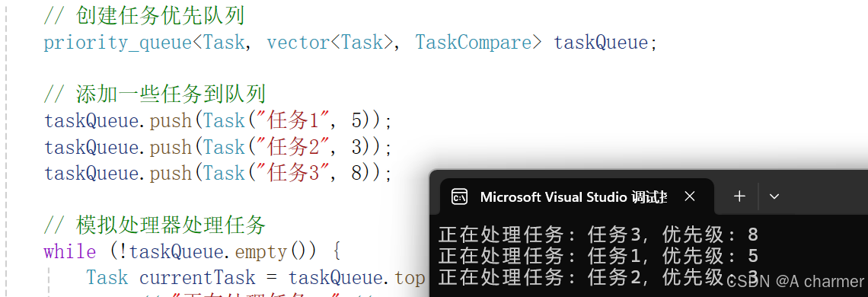Screen dimensions: 868x297
Task: Click the while keyword in loop
Action: point(70,252)
